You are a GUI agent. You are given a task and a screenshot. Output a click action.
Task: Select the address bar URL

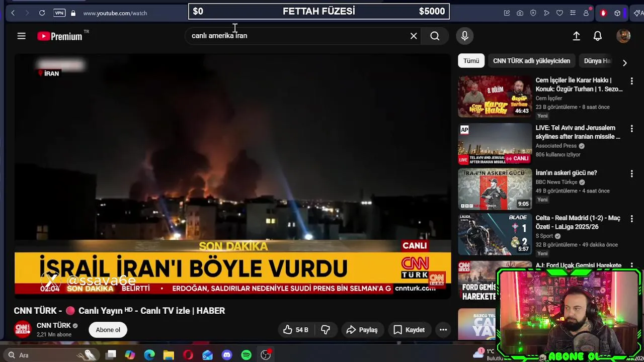(115, 13)
